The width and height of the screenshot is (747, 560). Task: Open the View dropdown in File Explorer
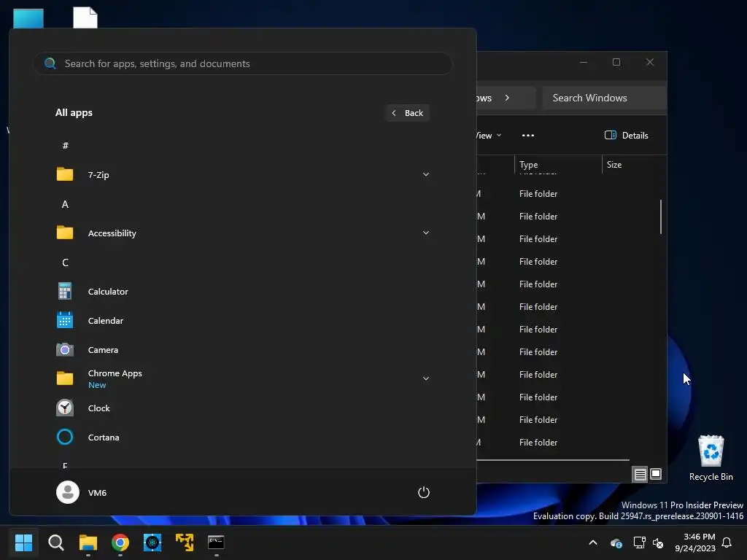pos(489,135)
